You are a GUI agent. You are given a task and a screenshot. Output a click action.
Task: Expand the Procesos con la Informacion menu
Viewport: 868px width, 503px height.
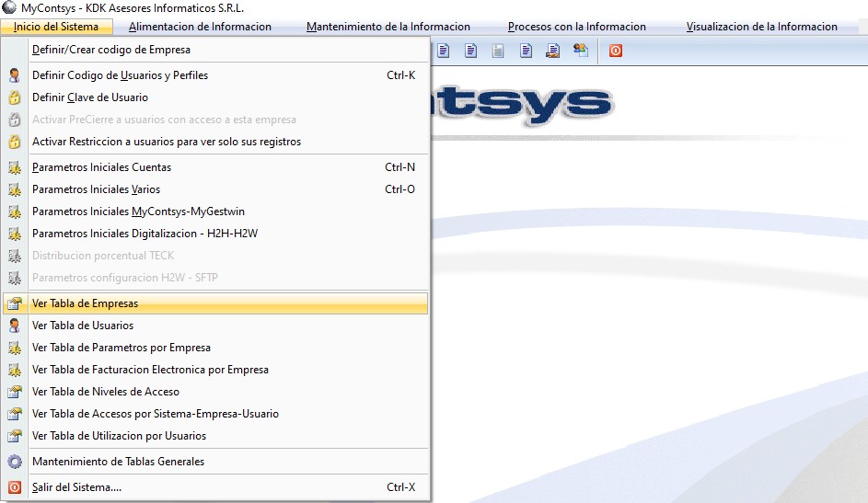click(577, 27)
